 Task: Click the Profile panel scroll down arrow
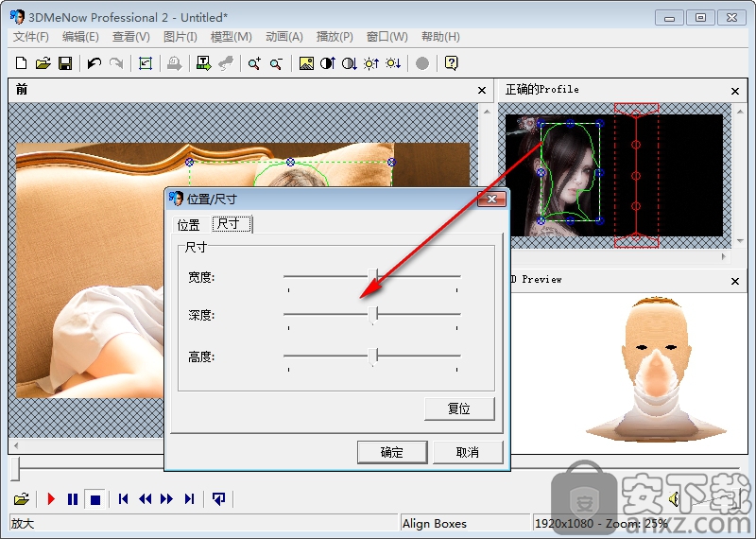740,241
